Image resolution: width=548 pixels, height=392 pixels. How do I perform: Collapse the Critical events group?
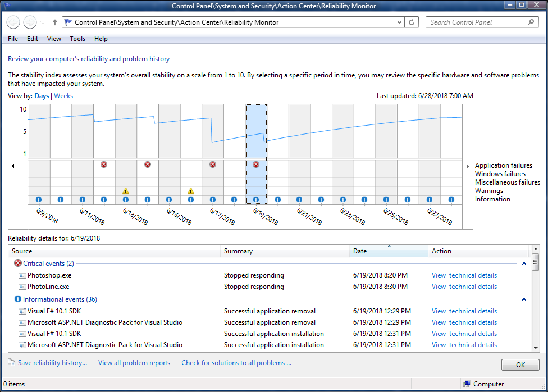click(524, 264)
